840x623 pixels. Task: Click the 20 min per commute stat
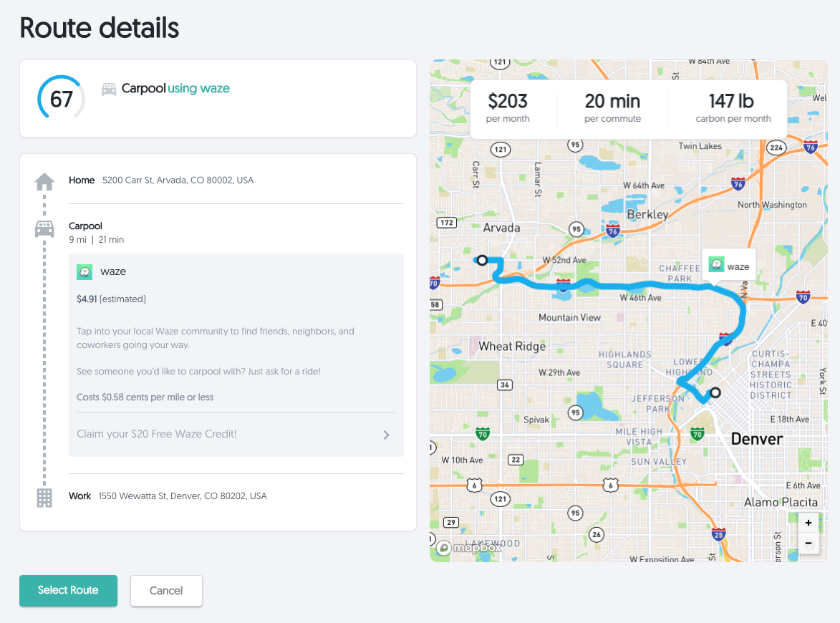[612, 107]
